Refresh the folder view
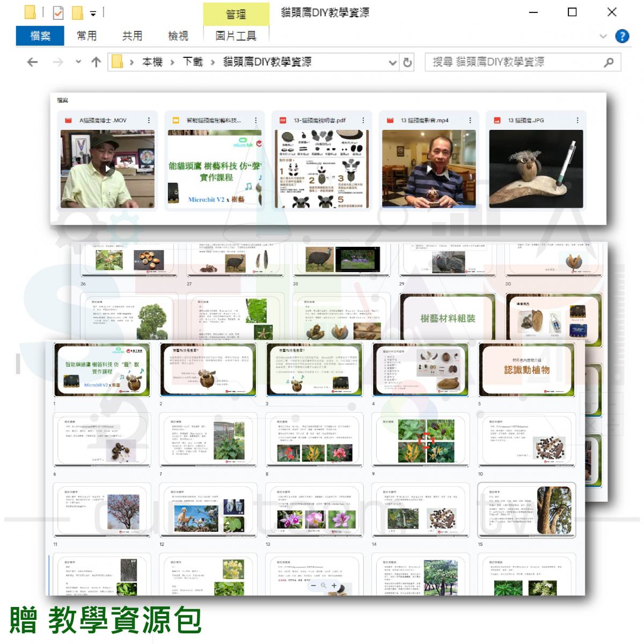The width and height of the screenshot is (644, 644). (x=407, y=62)
